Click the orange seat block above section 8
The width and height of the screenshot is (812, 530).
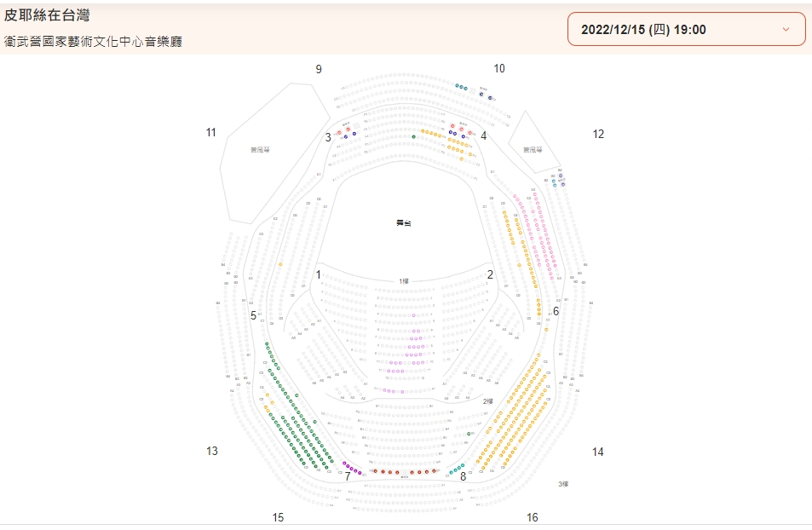tap(513, 412)
